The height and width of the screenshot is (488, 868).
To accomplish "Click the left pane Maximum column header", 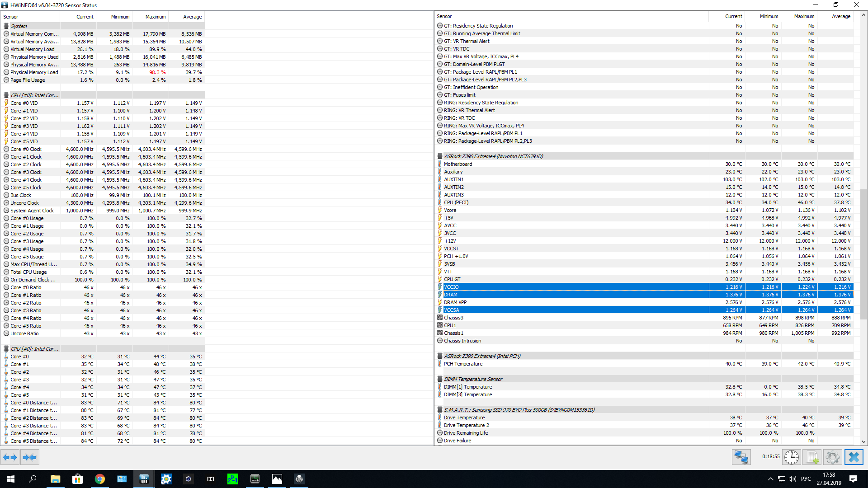I will tap(155, 17).
